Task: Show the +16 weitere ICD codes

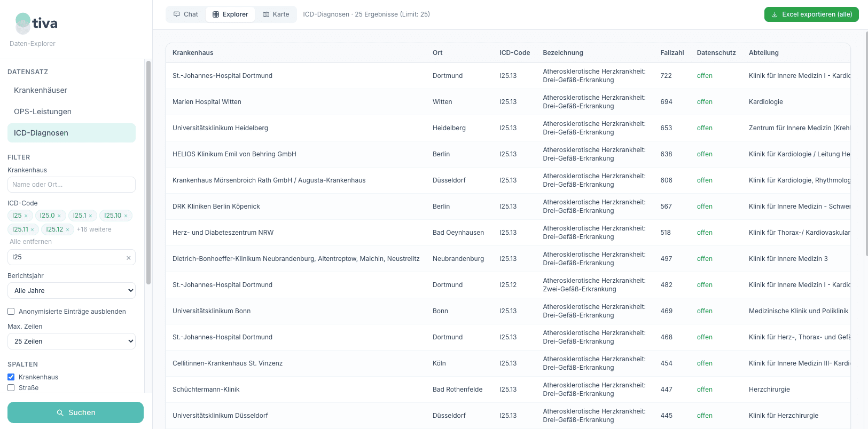Action: tap(94, 229)
